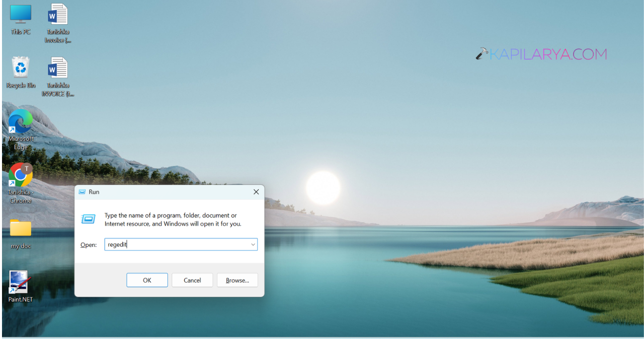Close the Run dialog
Viewport: 644px width, 339px height.
pos(256,192)
